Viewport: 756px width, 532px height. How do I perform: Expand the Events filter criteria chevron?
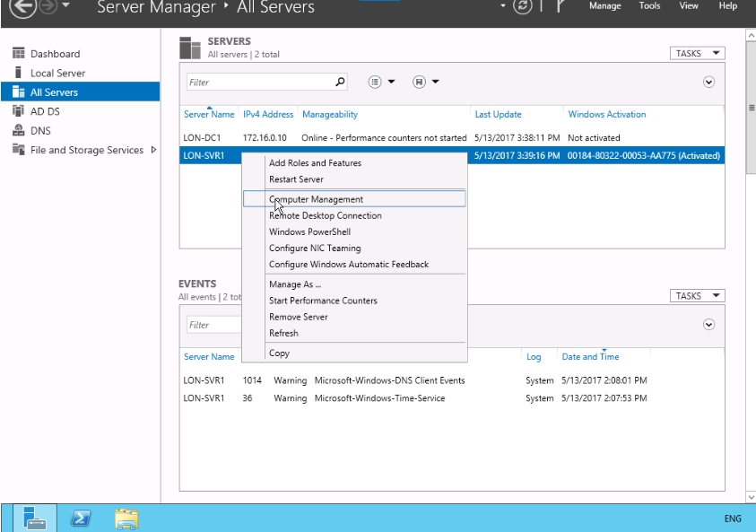708,325
